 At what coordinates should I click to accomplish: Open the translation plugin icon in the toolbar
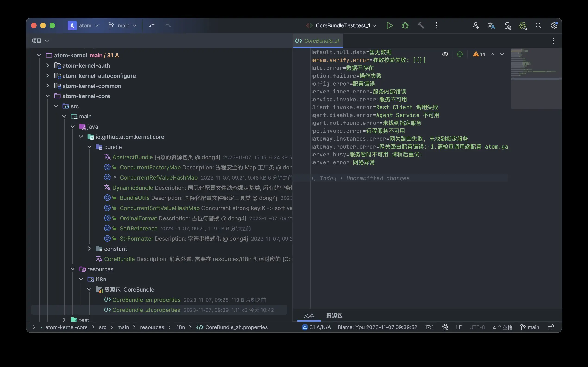(x=491, y=25)
